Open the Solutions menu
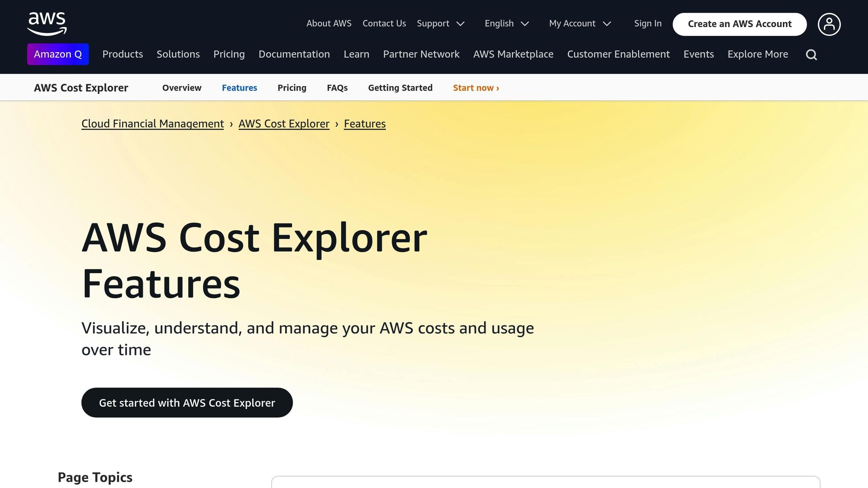 pos(178,54)
